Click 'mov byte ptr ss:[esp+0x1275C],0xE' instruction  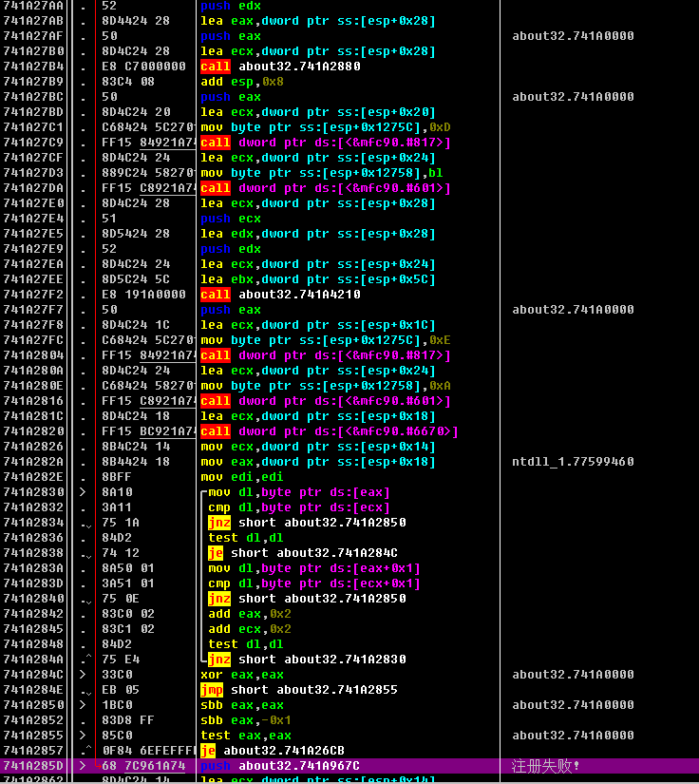[x=325, y=340]
